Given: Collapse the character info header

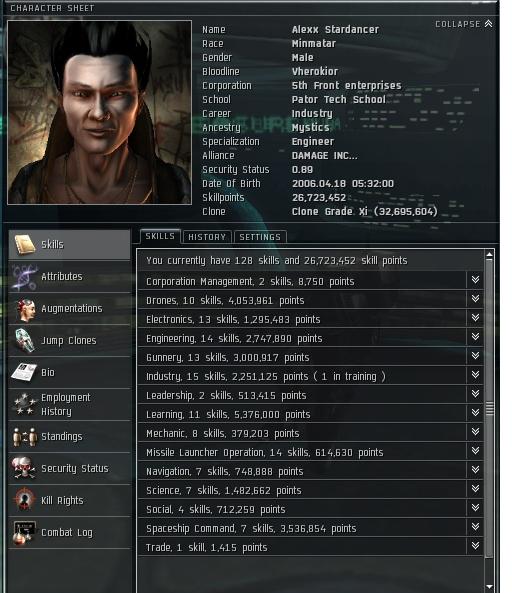Looking at the screenshot, I should (464, 24).
